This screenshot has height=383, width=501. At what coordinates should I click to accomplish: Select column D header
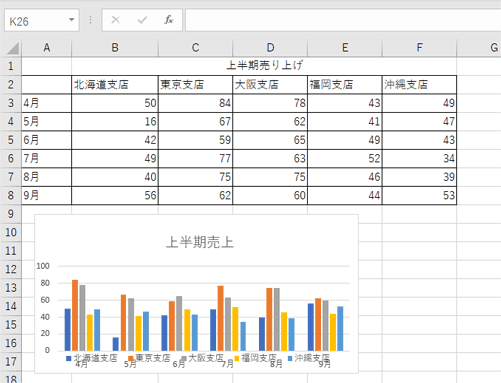point(270,48)
